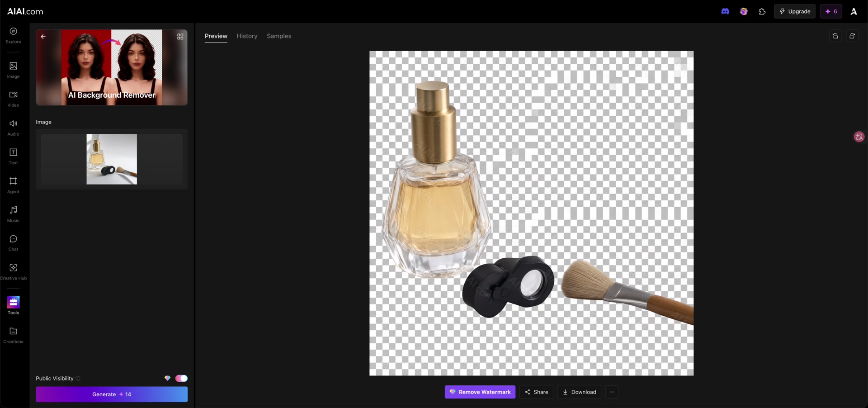
Task: Click the AIAI.com logo
Action: pos(25,11)
